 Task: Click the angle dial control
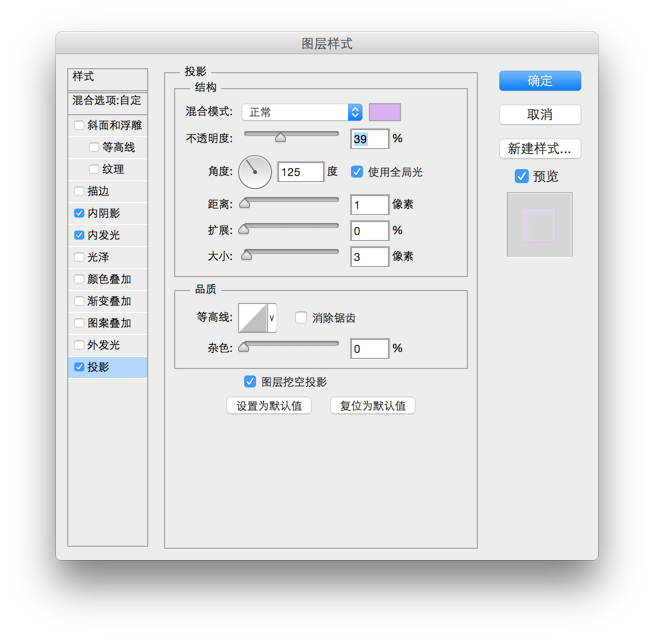pos(255,172)
